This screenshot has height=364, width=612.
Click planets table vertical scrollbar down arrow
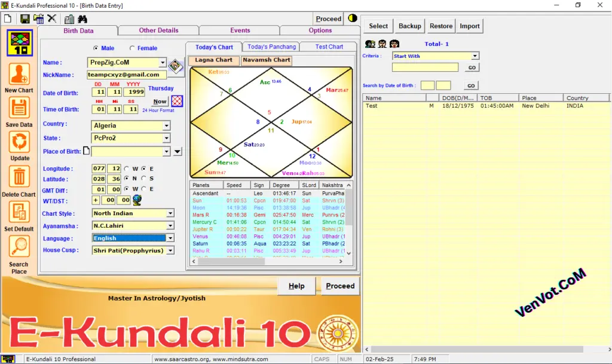(349, 253)
